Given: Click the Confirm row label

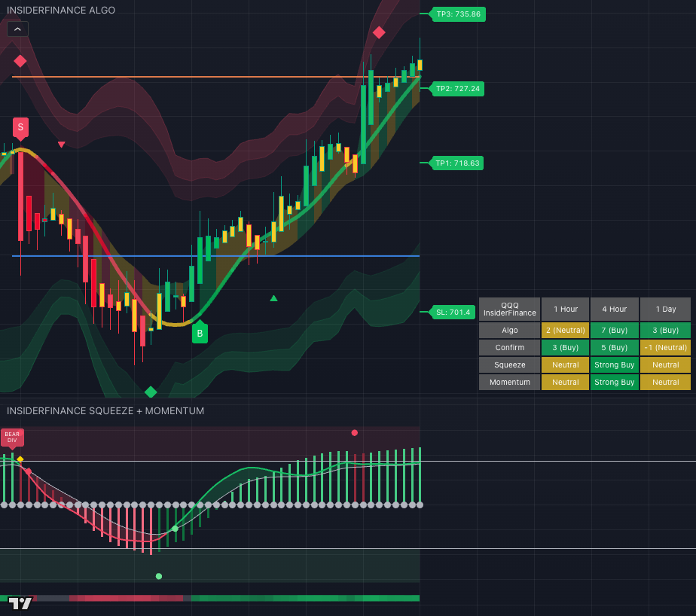Looking at the screenshot, I should (x=509, y=347).
